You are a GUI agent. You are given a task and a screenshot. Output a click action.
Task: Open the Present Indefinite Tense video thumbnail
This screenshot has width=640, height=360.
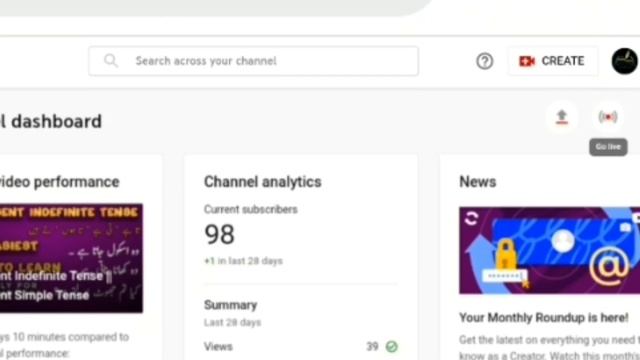click(x=71, y=258)
